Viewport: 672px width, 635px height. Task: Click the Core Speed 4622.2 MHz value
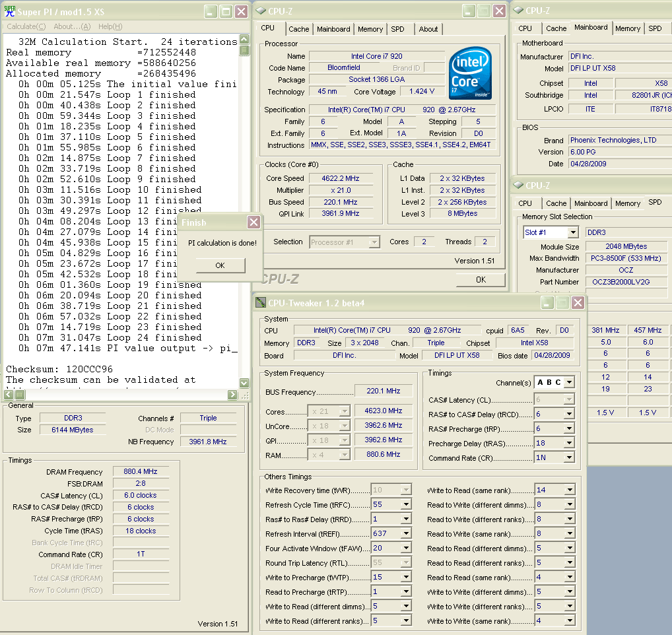[x=341, y=178]
